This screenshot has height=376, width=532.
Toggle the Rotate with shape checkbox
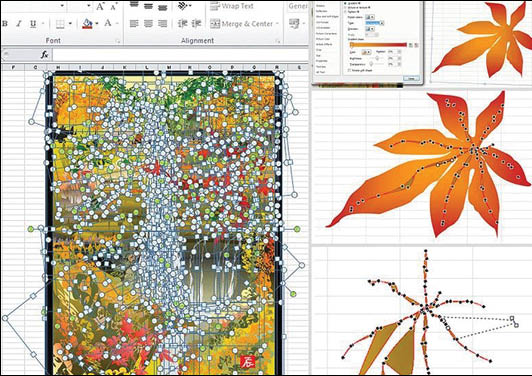tap(349, 70)
